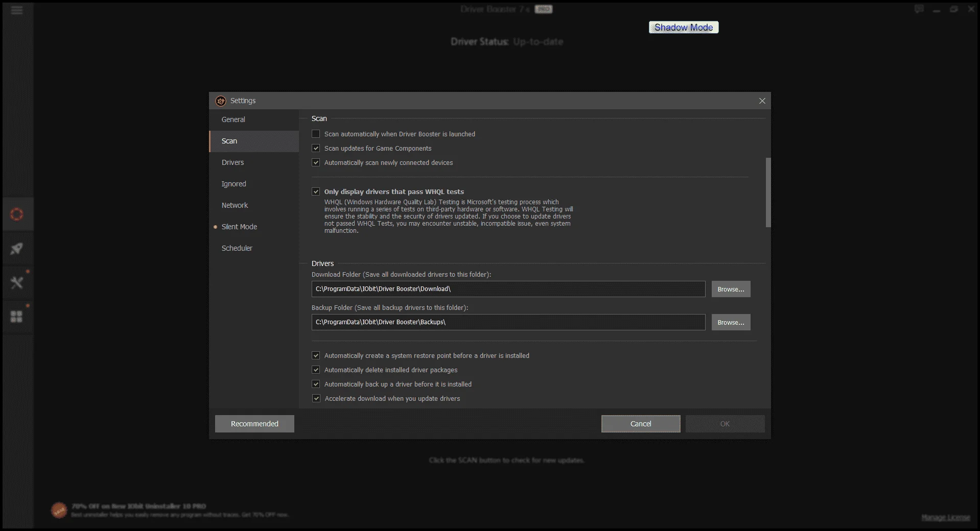Close the Settings dialog
This screenshot has height=531, width=980.
point(762,101)
